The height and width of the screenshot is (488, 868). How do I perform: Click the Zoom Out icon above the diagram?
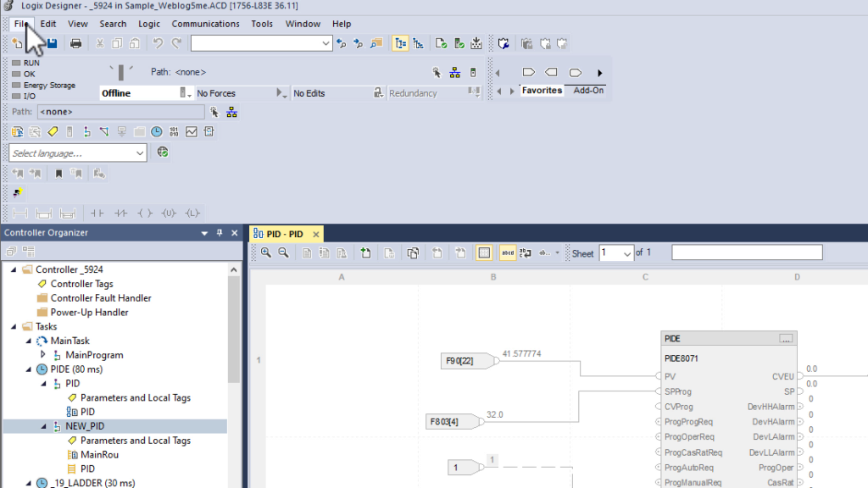point(281,252)
